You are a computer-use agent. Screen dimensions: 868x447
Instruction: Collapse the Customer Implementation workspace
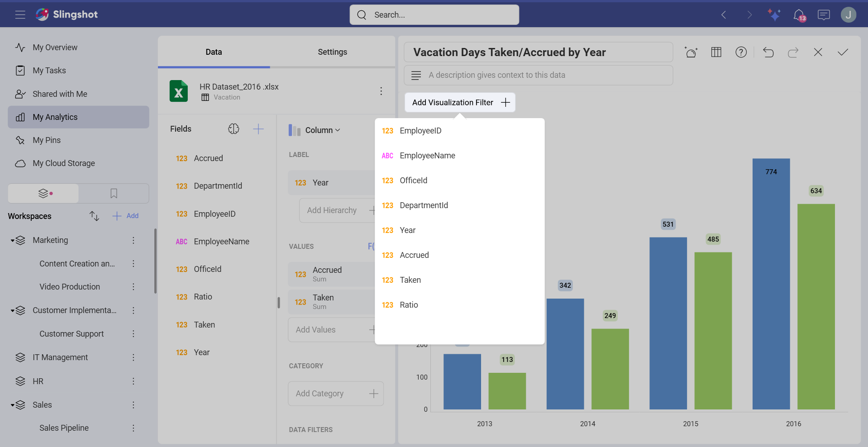13,311
